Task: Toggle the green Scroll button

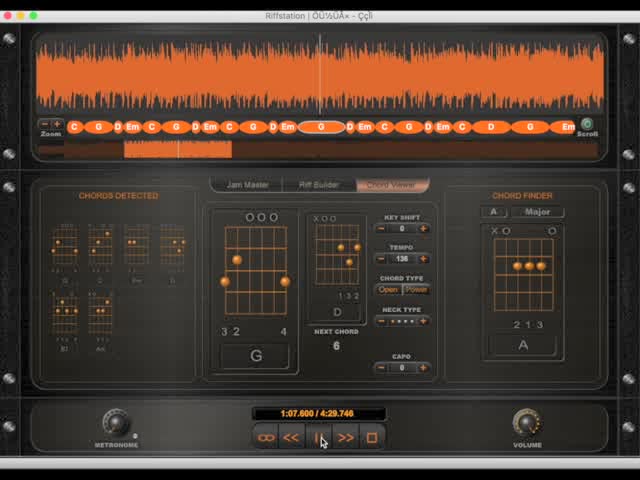Action: click(587, 125)
